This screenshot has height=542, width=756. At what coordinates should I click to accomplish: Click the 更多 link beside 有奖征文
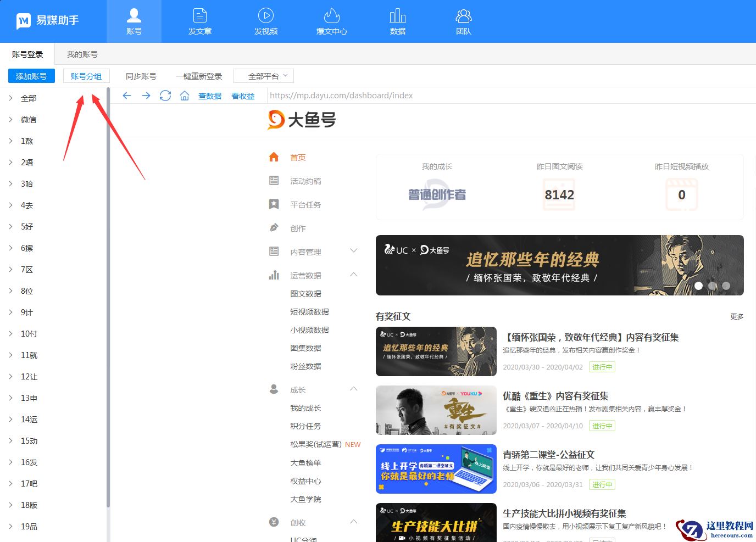[x=737, y=316]
